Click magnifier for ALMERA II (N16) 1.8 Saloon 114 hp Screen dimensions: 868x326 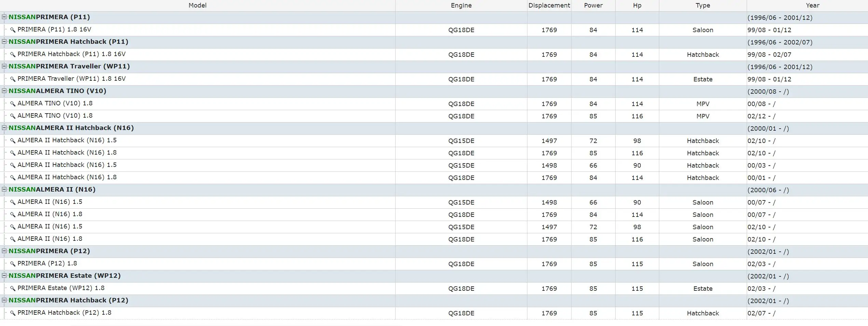[x=13, y=214]
